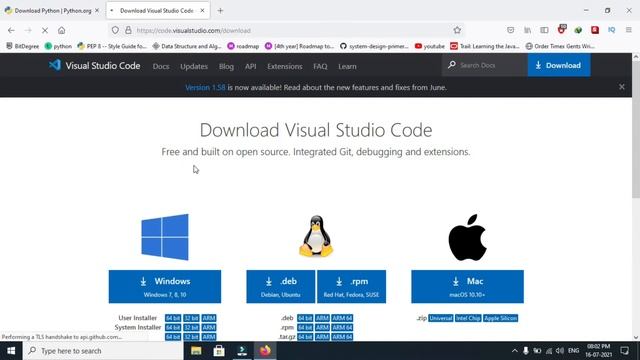This screenshot has height=360, width=640.
Task: Click the Visual Studio Code logo
Action: 94,66
